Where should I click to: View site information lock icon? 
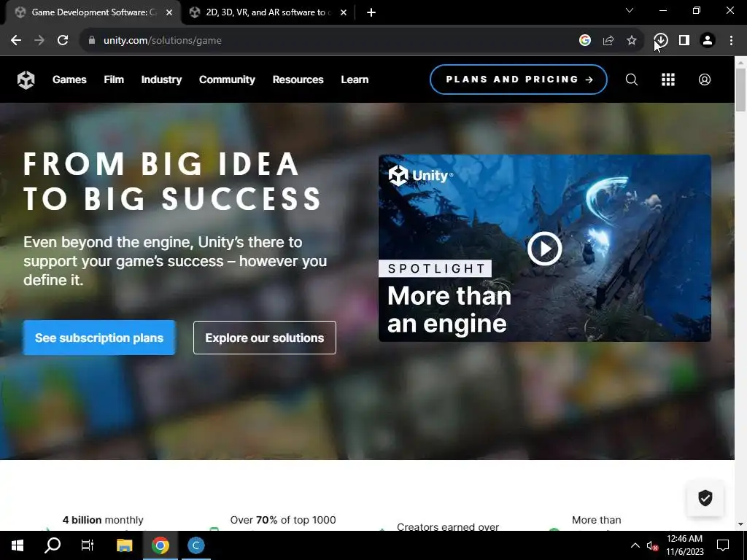(92, 41)
